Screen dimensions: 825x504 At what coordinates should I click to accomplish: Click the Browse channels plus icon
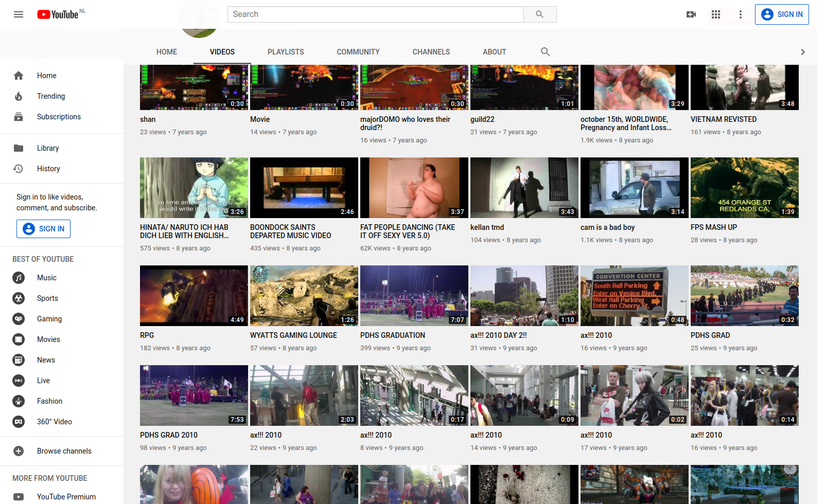[x=19, y=451]
